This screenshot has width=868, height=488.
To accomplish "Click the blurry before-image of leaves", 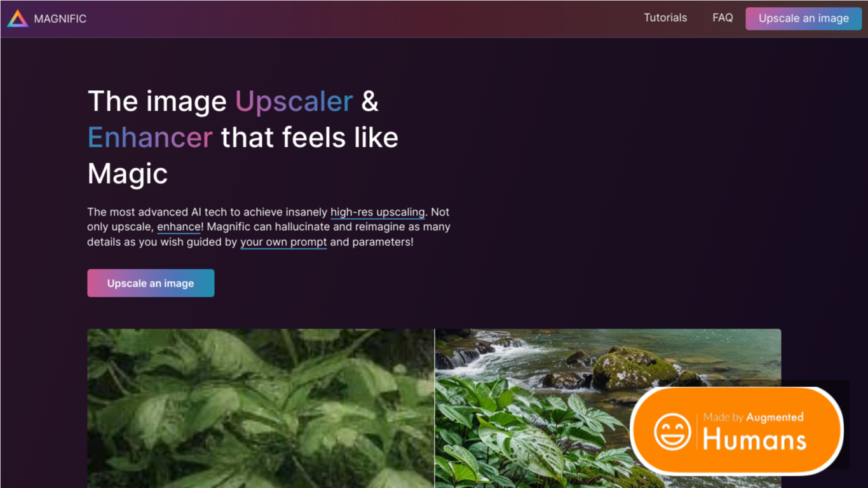I will 261,408.
